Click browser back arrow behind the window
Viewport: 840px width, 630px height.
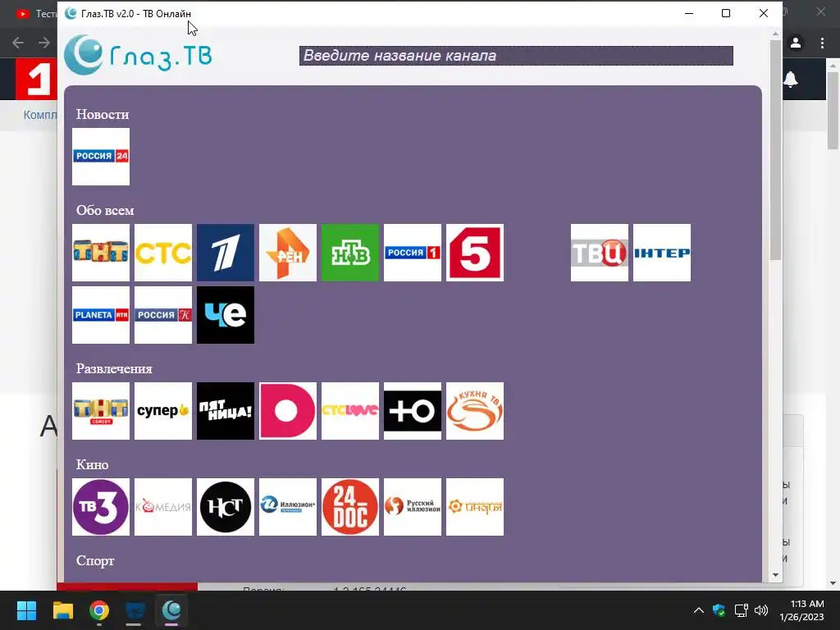[18, 43]
